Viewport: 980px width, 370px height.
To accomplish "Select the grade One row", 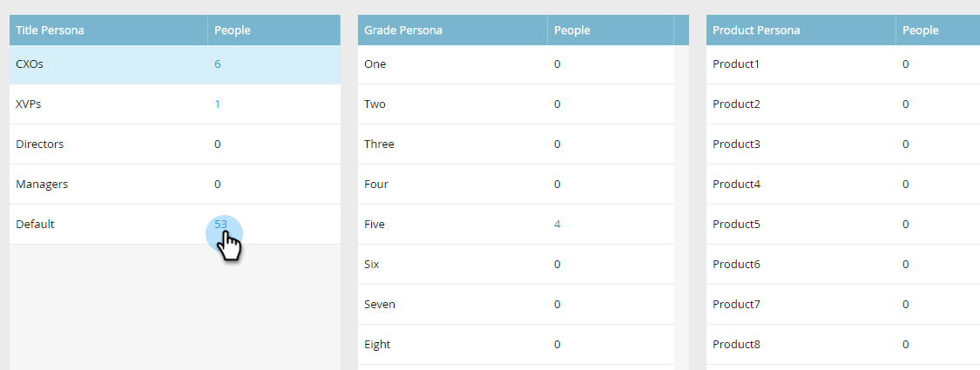I will pyautogui.click(x=517, y=64).
